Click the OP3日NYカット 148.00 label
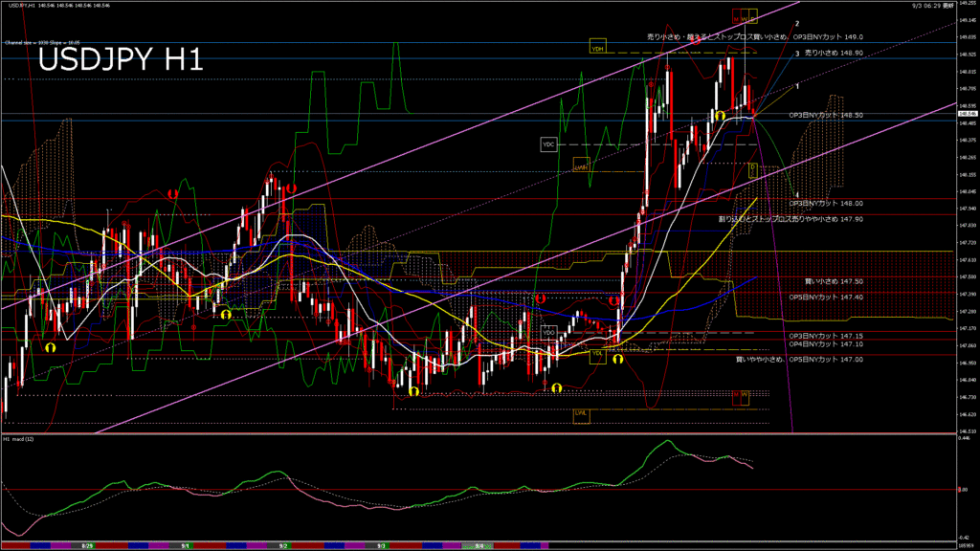Viewport: 980px width, 551px height. [x=826, y=203]
